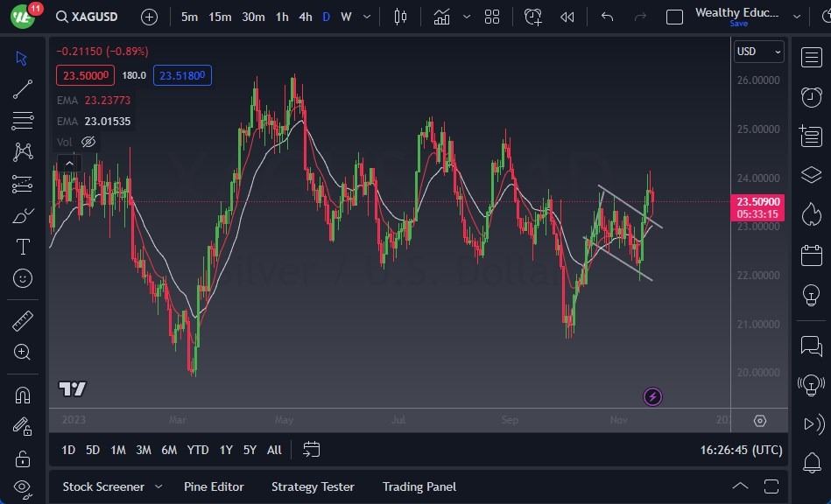Select the text annotation tool

(23, 247)
